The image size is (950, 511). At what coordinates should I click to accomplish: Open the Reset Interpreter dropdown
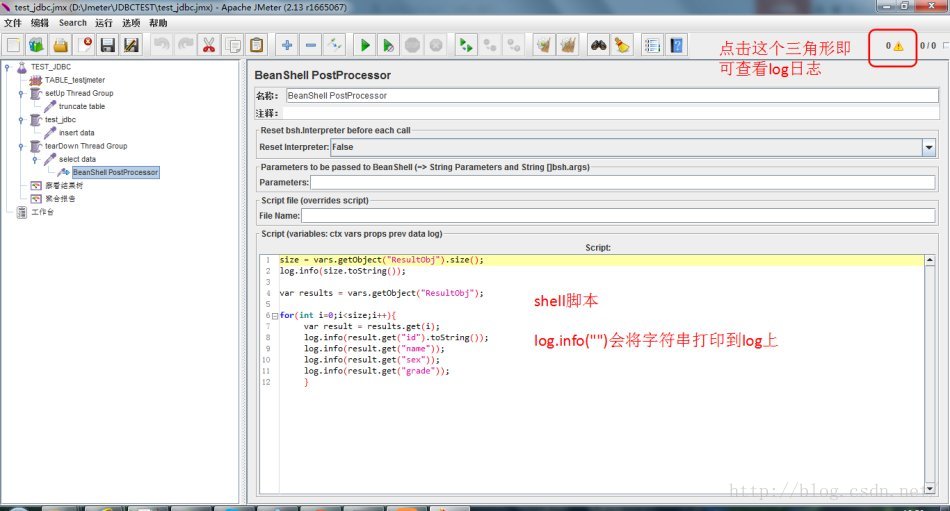[928, 147]
